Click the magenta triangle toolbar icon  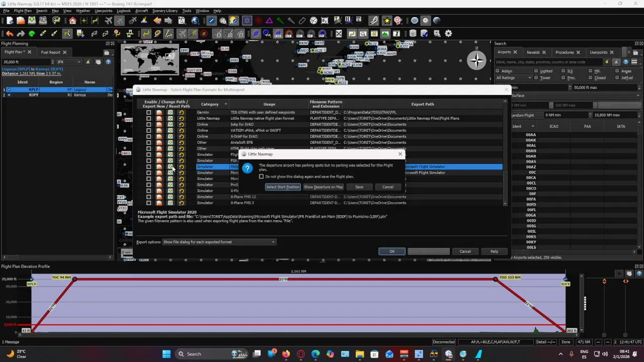click(x=269, y=21)
